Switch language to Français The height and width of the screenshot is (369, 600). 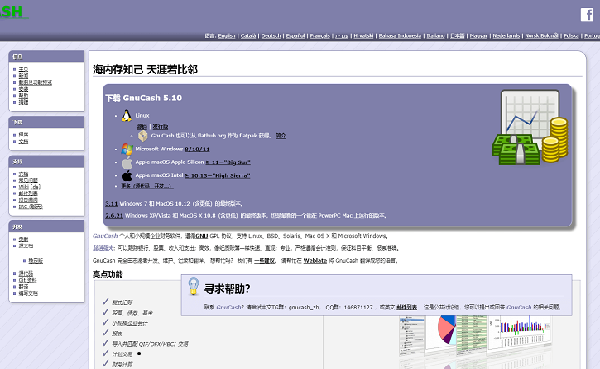(320, 36)
